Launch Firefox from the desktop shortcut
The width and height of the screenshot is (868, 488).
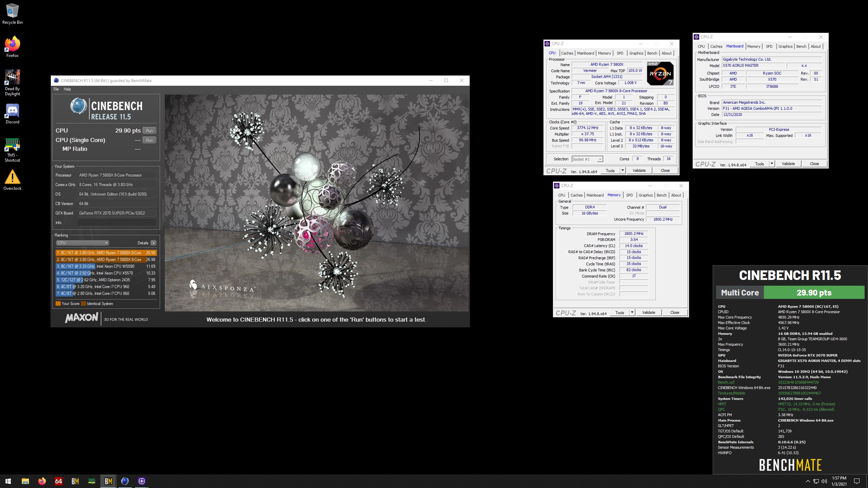point(12,47)
